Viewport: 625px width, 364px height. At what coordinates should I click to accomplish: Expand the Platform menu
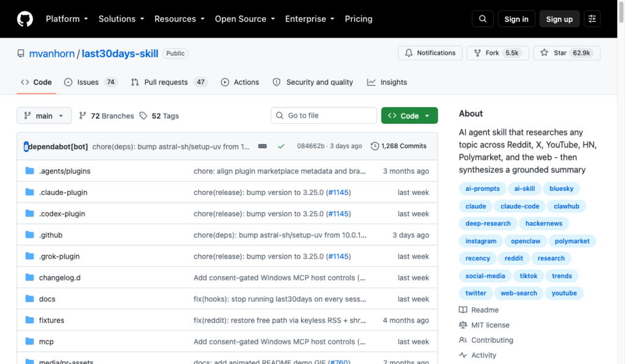[x=67, y=19]
